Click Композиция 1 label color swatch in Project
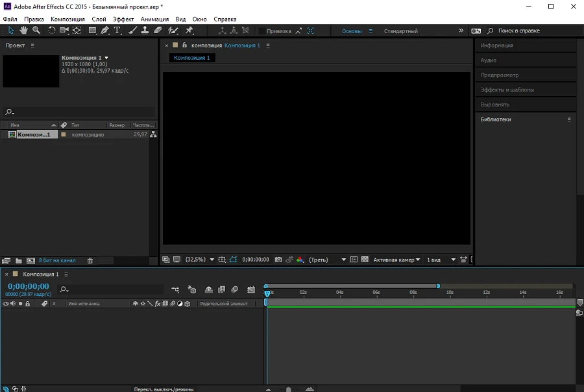This screenshot has width=584, height=392. click(x=64, y=134)
